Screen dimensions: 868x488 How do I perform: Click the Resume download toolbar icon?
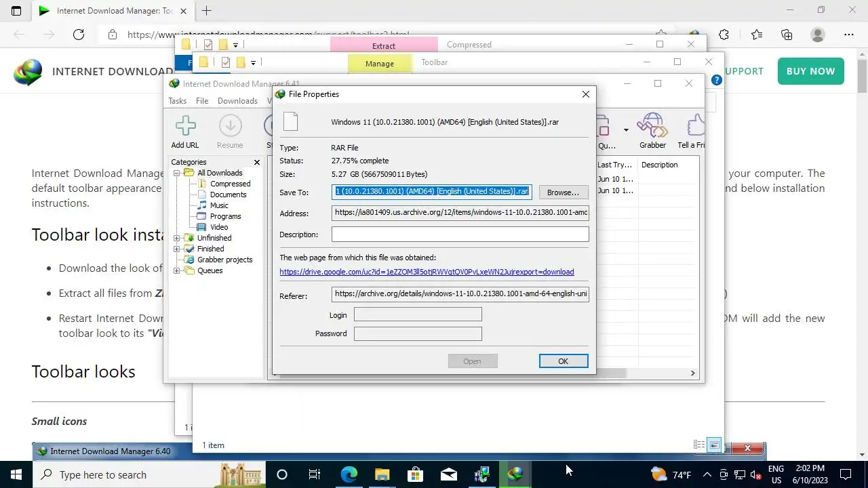pyautogui.click(x=230, y=131)
